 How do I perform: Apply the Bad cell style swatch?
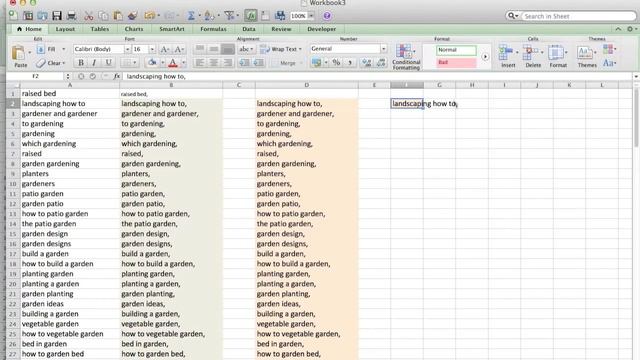tap(456, 62)
